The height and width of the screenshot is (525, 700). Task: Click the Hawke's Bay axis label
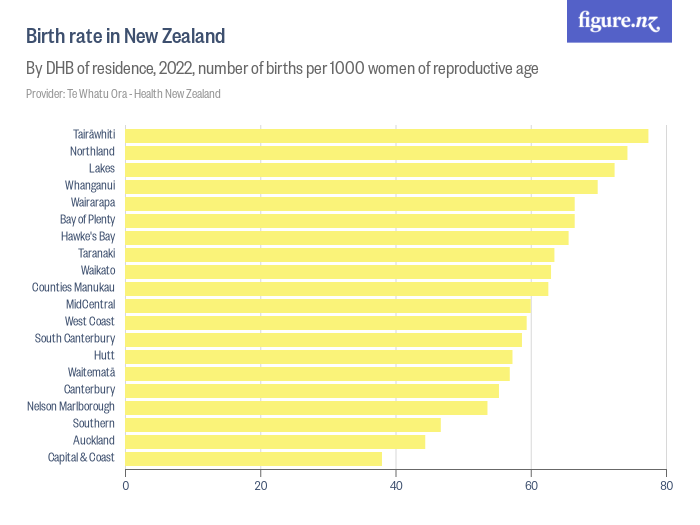pyautogui.click(x=88, y=237)
